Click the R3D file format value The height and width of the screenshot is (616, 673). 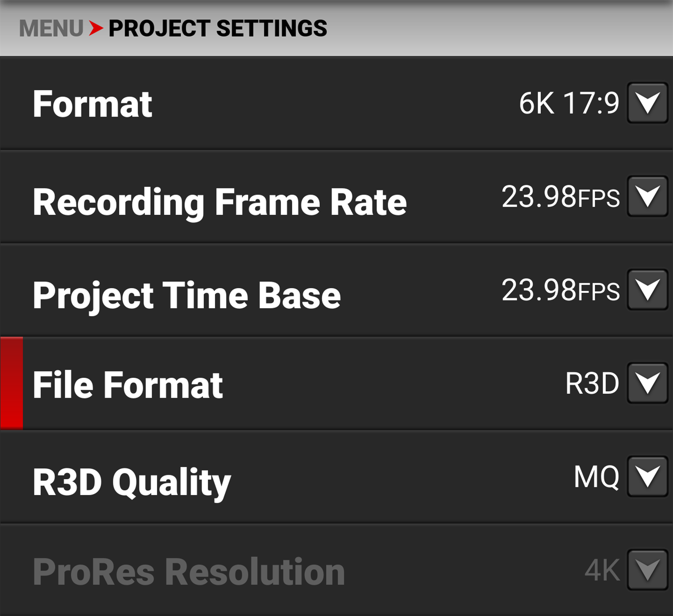(592, 384)
